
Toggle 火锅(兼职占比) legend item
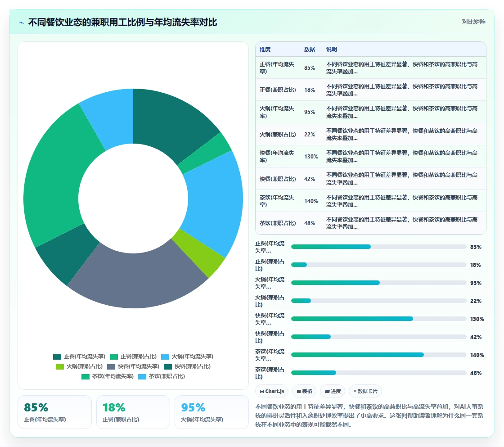click(x=79, y=366)
